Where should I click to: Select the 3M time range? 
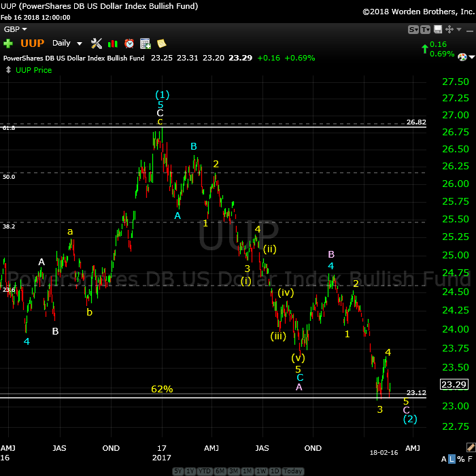coord(234,471)
